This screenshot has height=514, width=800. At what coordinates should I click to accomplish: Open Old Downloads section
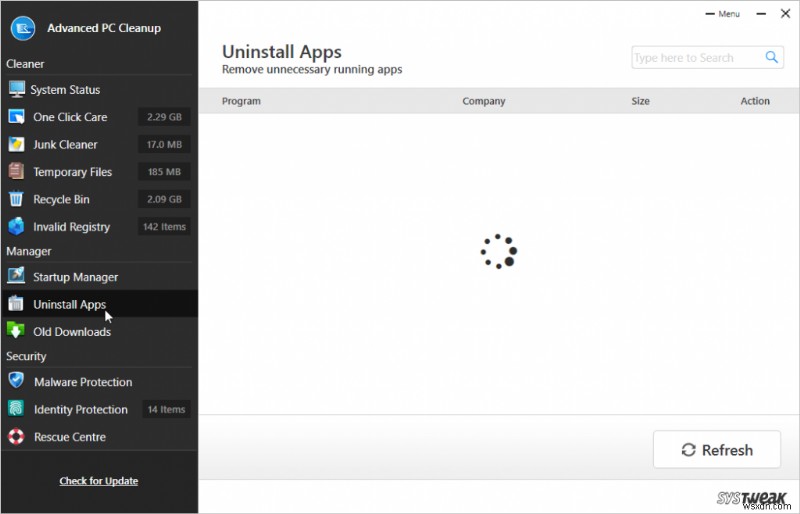point(99,332)
